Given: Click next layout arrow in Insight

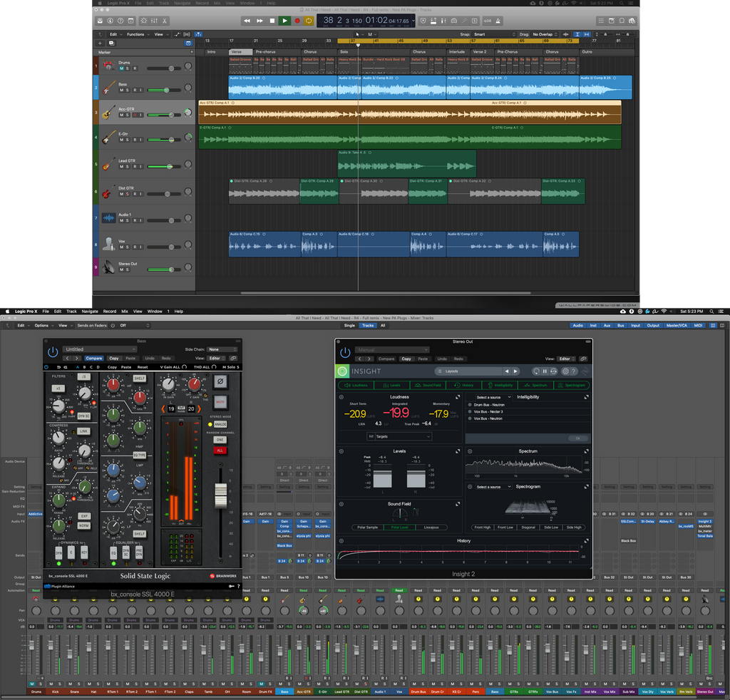Looking at the screenshot, I should [515, 371].
